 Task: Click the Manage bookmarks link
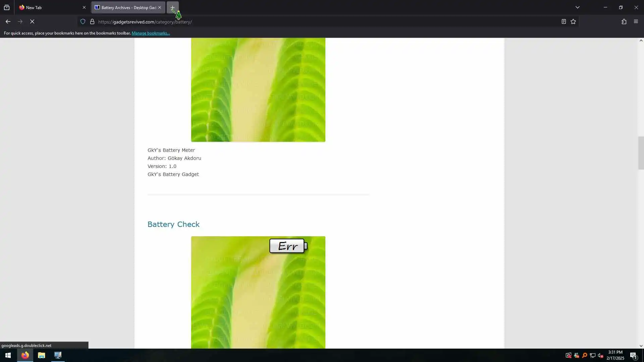(151, 33)
